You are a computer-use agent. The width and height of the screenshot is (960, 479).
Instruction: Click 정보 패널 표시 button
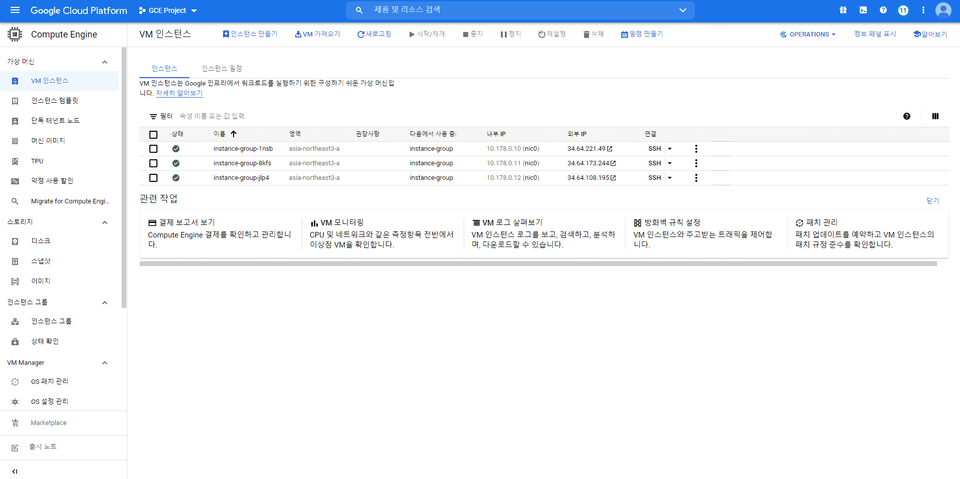[875, 34]
